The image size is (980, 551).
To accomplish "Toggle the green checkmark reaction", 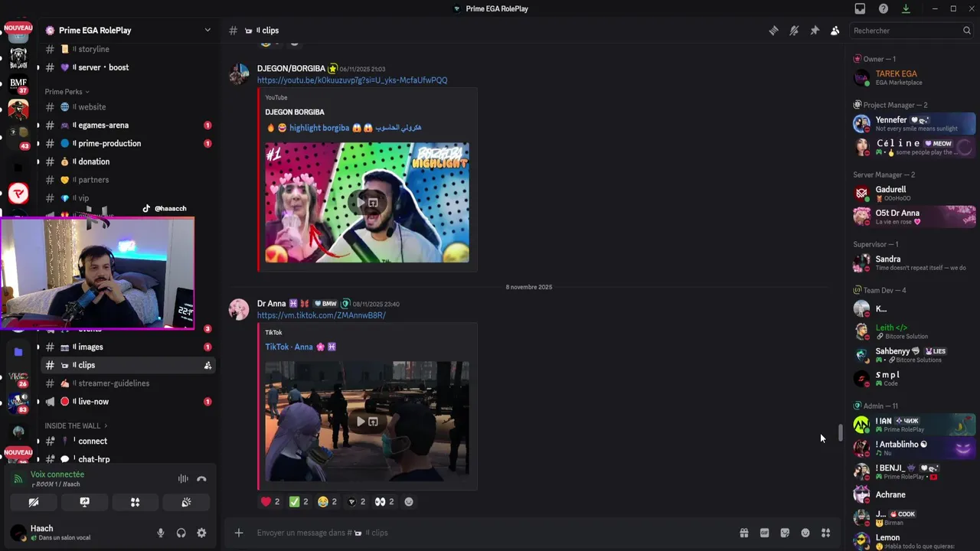I will point(299,502).
